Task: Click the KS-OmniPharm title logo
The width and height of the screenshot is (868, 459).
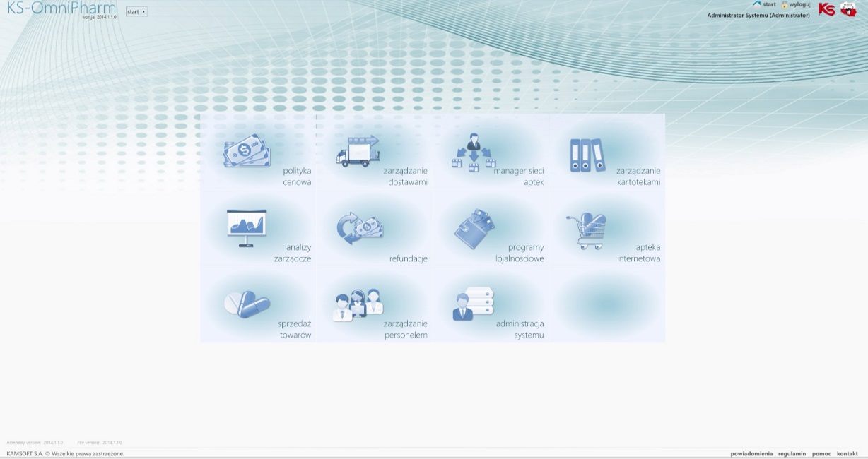Action: point(61,8)
